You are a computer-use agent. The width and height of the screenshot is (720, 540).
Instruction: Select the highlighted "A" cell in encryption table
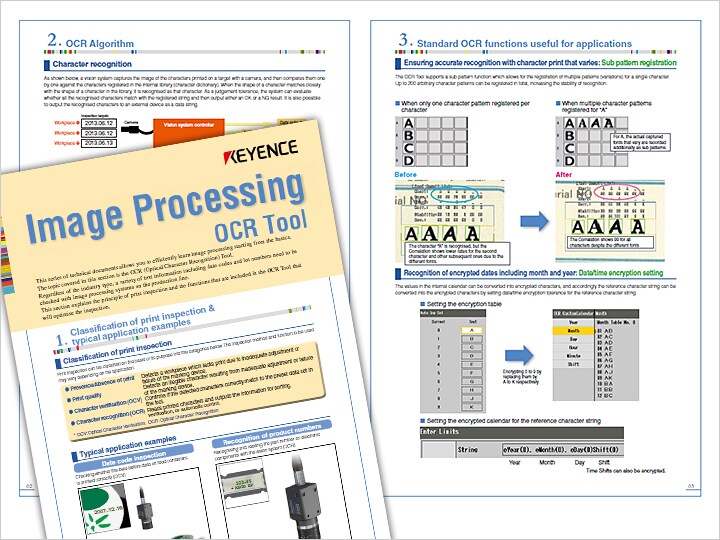[472, 330]
